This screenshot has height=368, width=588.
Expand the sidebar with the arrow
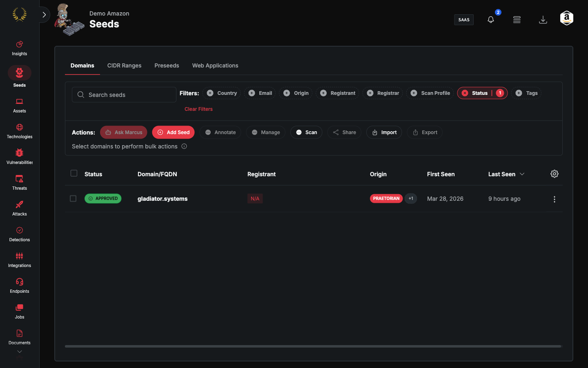coord(44,15)
